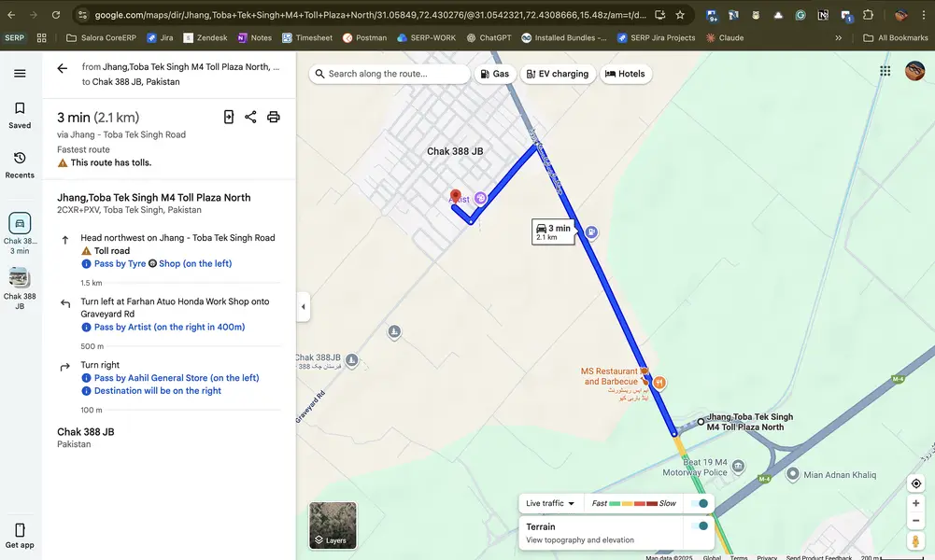Toggle the Live traffic switch off
The height and width of the screenshot is (560, 935).
point(698,503)
